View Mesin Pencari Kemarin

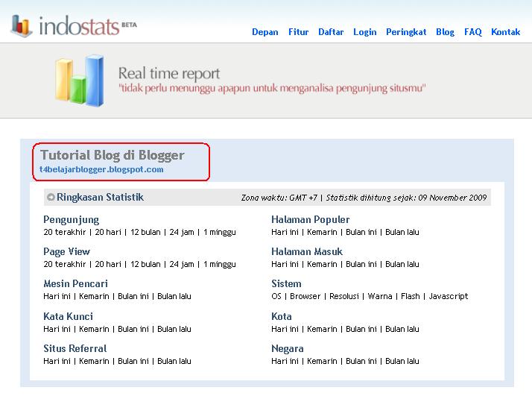click(x=94, y=296)
